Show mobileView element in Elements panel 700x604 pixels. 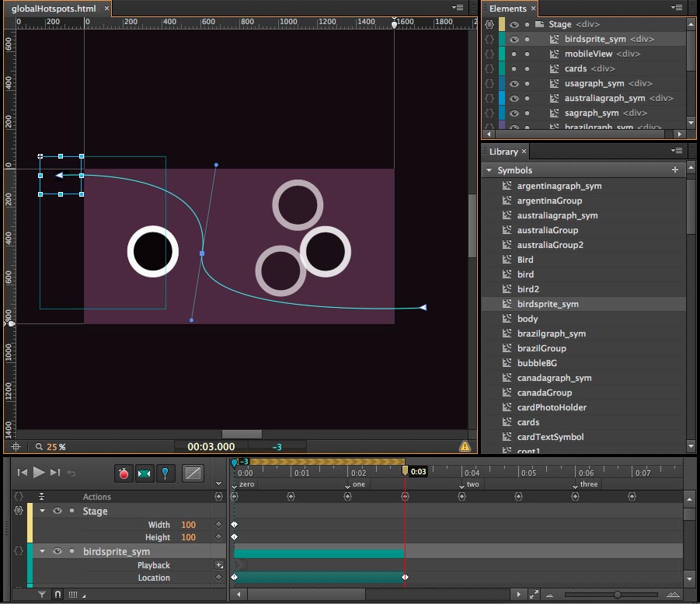pos(514,54)
